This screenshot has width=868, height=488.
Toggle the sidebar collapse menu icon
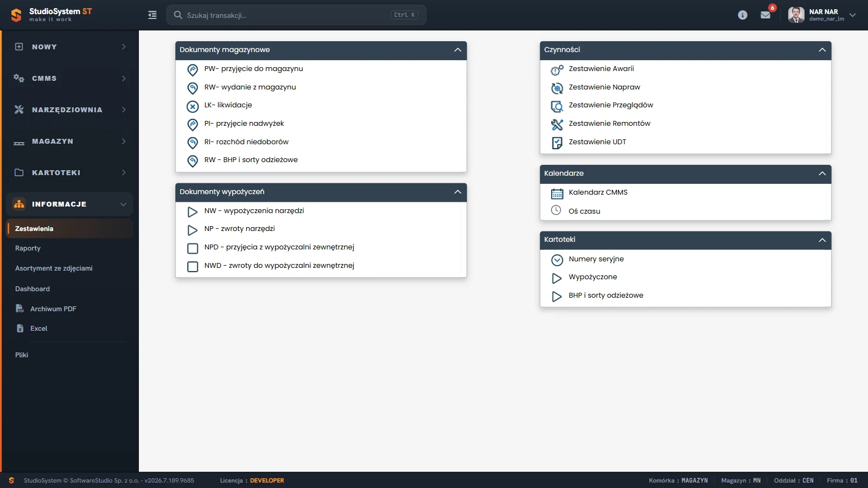(152, 15)
